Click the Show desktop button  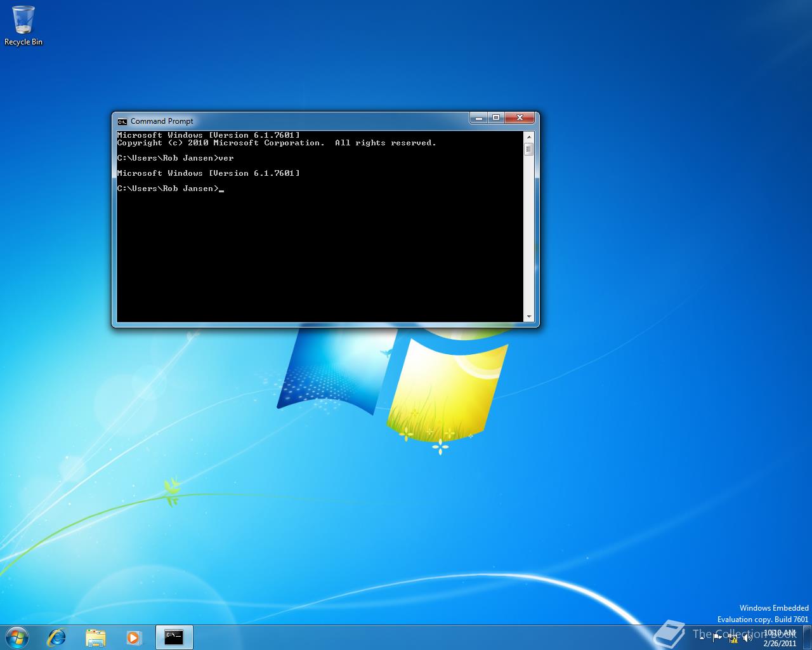[x=807, y=637]
